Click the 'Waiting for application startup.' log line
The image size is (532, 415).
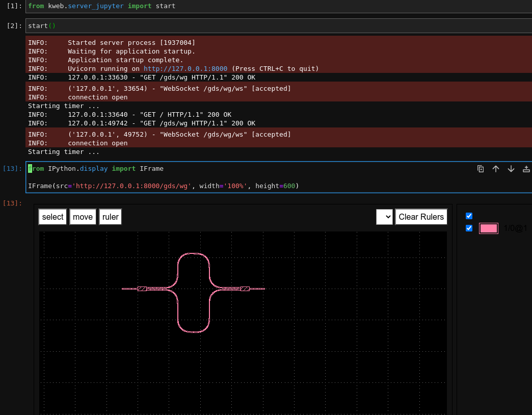(x=112, y=51)
